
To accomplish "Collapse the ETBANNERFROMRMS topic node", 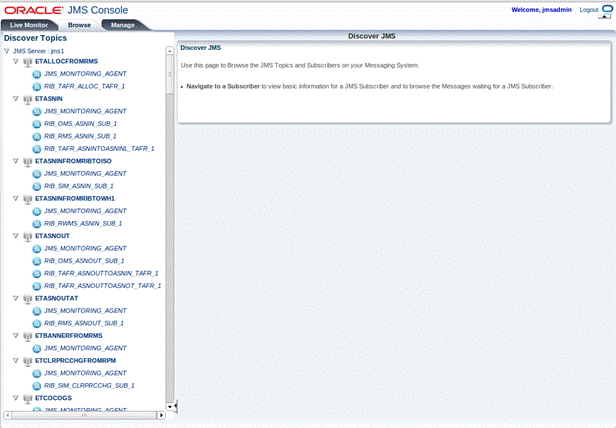I will [x=16, y=336].
